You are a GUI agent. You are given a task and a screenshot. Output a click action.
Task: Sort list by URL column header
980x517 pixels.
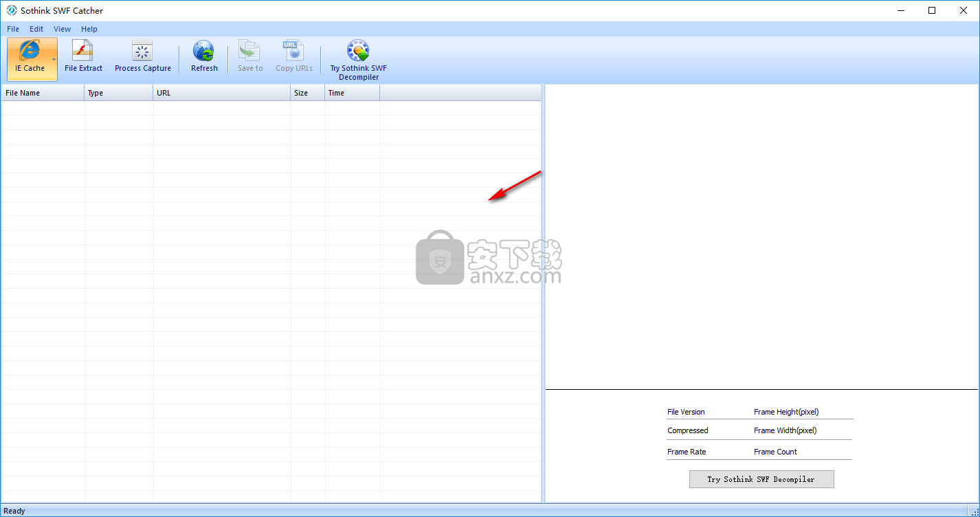coord(222,93)
